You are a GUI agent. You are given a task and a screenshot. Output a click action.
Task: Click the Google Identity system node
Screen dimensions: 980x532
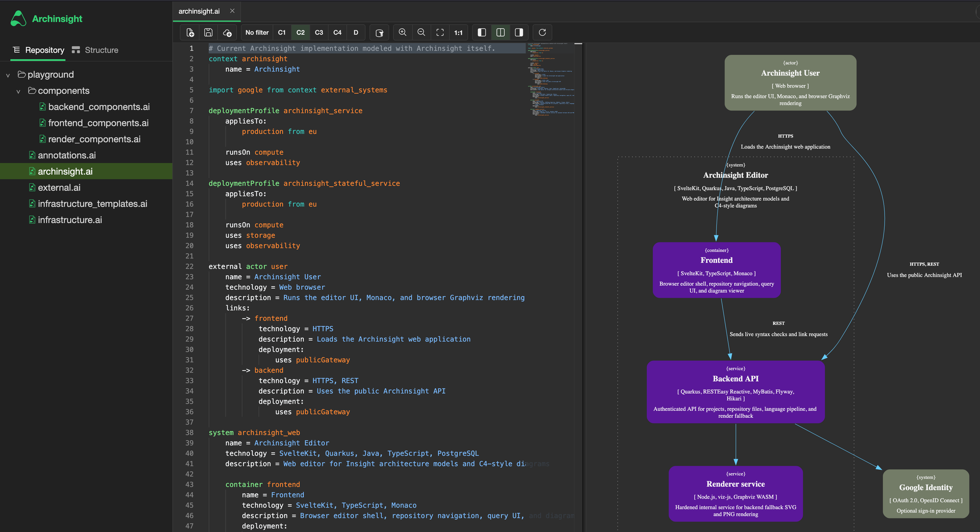point(926,494)
